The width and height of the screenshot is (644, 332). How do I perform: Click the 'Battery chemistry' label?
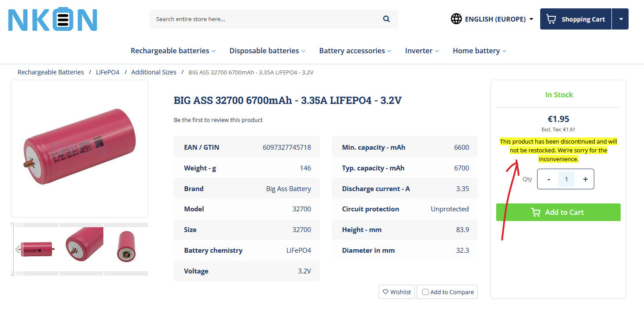(x=213, y=251)
